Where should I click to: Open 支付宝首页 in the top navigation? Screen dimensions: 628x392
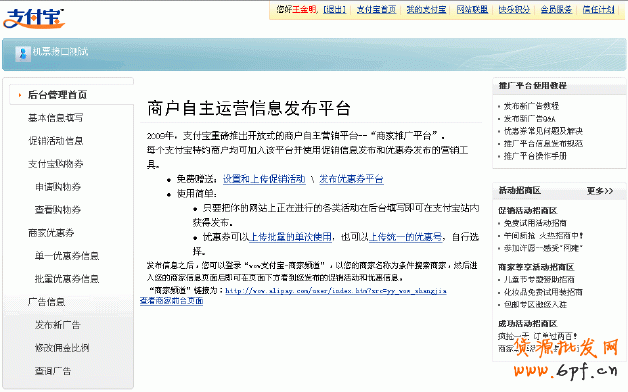376,9
